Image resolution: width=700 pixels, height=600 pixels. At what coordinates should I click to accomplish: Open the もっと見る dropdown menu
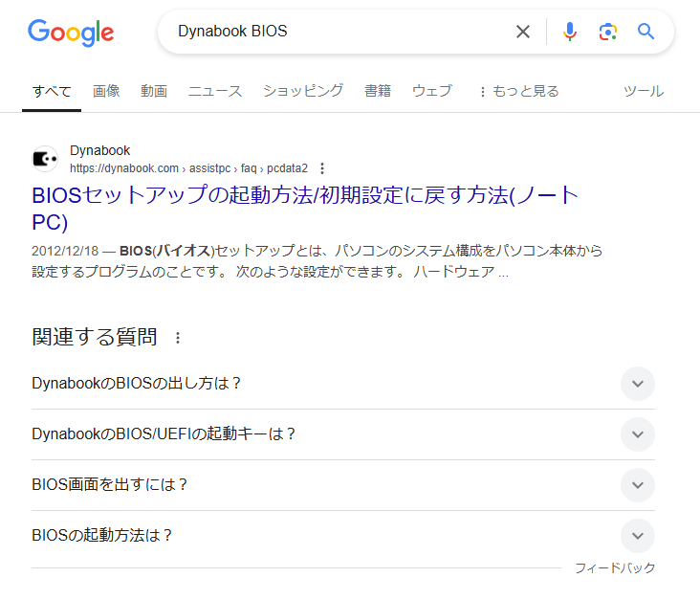[x=518, y=92]
